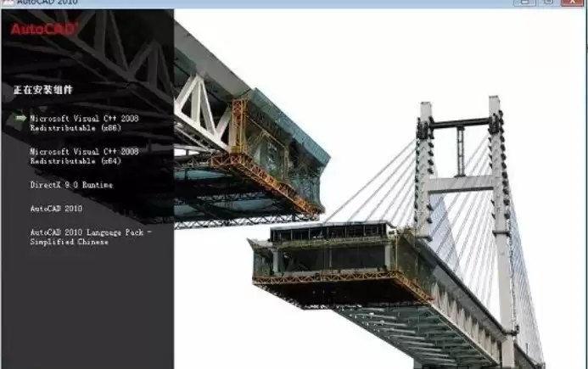Click the AutoCAD red logo
This screenshot has width=588, height=369.
pos(44,29)
